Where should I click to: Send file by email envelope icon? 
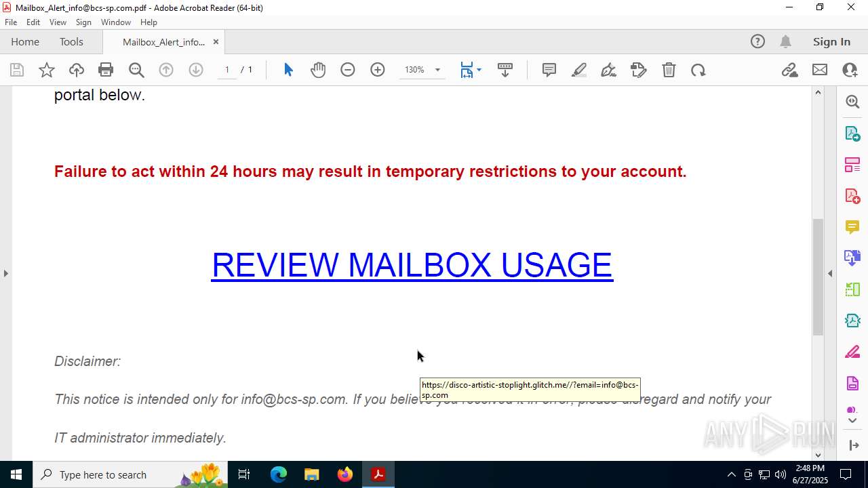pyautogui.click(x=820, y=70)
